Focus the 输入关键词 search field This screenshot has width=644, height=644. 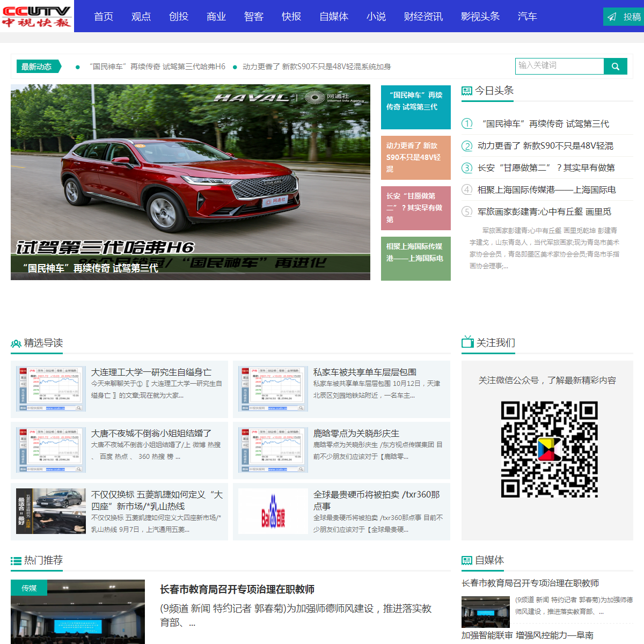pos(559,66)
